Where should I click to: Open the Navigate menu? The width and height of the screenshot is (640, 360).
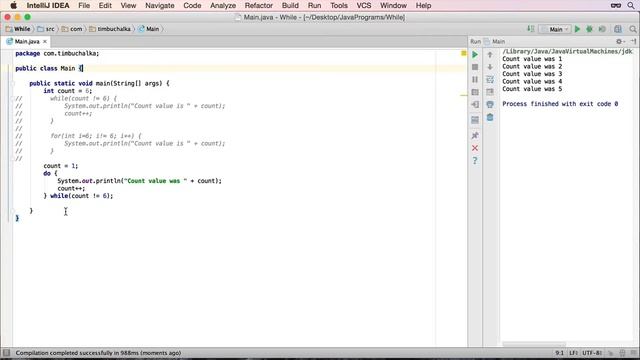(160, 6)
